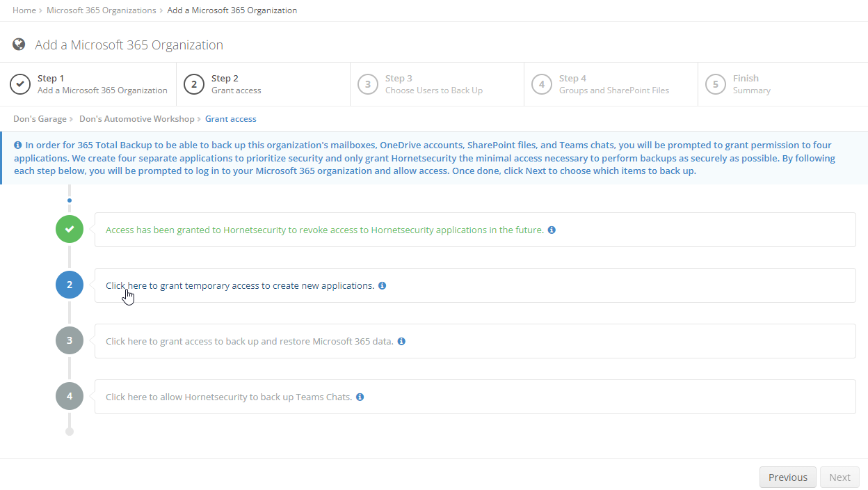Click info icon after revoke access message
The height and width of the screenshot is (490, 868).
coord(552,230)
